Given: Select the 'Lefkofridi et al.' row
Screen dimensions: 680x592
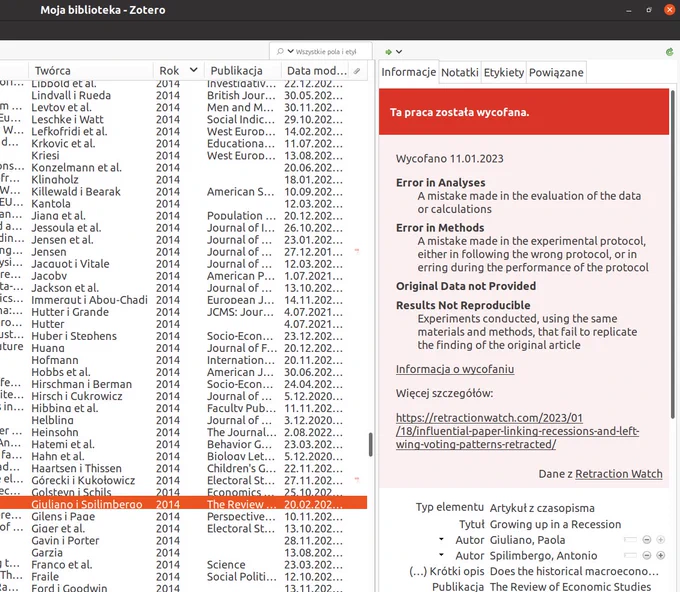Looking at the screenshot, I should pyautogui.click(x=183, y=131).
